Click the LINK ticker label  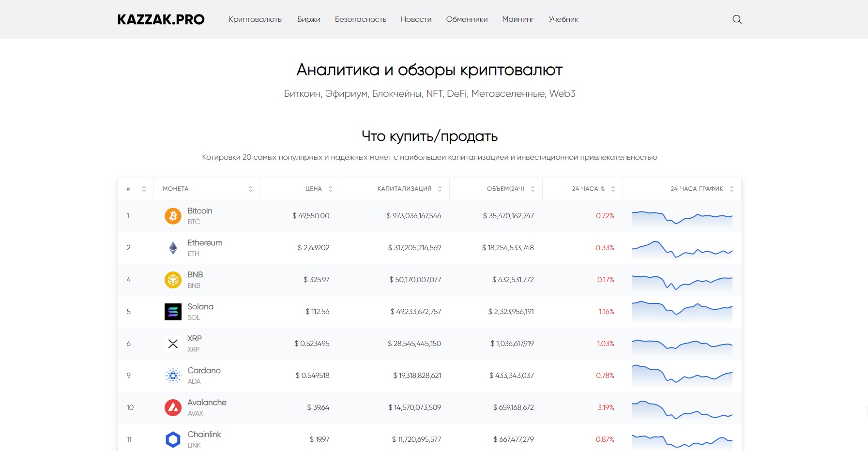(194, 445)
